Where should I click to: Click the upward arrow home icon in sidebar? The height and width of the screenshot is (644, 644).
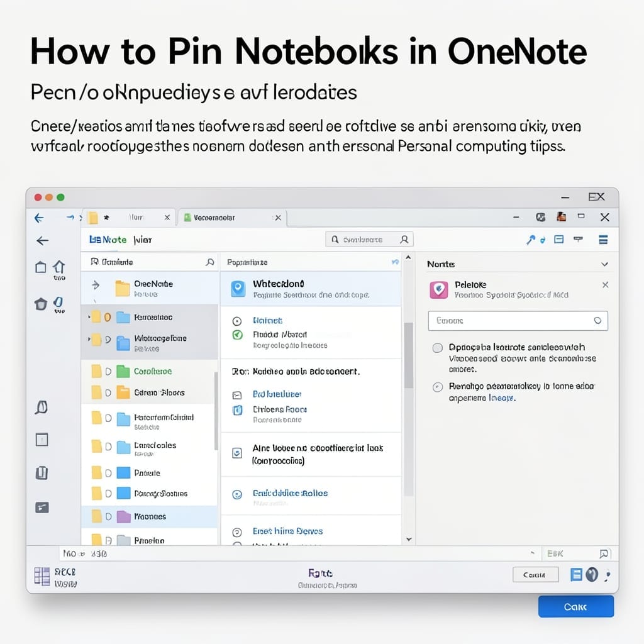tap(59, 267)
